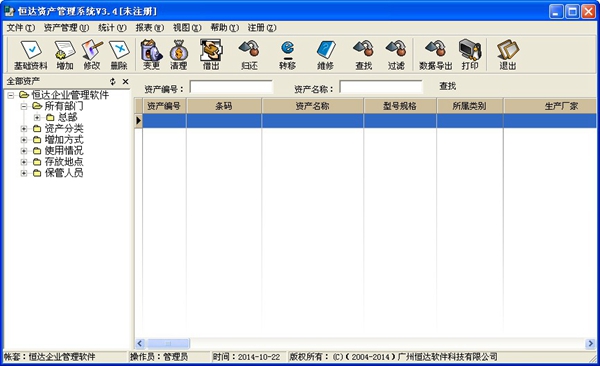Collapse the 所有部门 tree node
Screen dimensions: 600x366
(x=24, y=106)
